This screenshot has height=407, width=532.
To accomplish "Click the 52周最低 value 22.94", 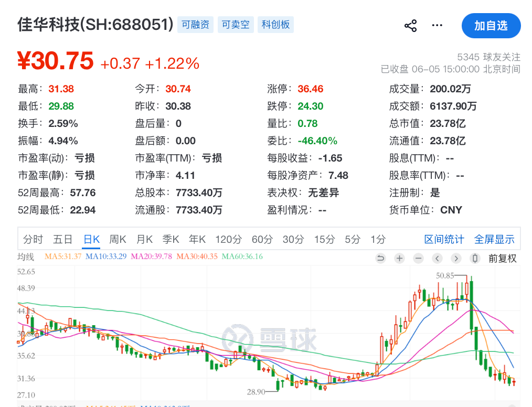I will click(83, 210).
